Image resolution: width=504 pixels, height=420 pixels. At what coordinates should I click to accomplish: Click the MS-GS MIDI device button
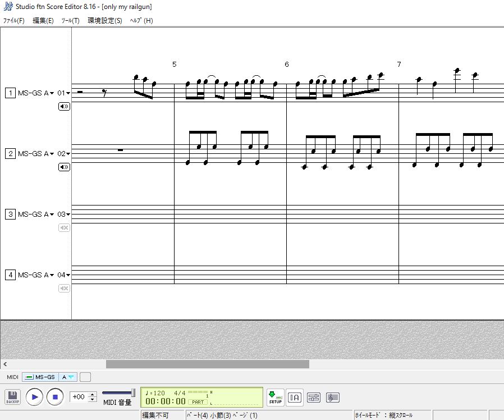coord(40,377)
